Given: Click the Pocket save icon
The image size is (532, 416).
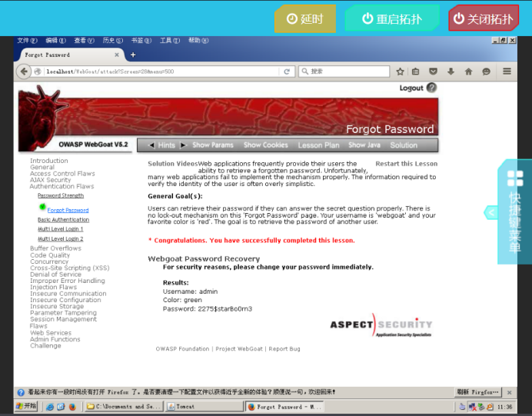Looking at the screenshot, I should click(433, 72).
